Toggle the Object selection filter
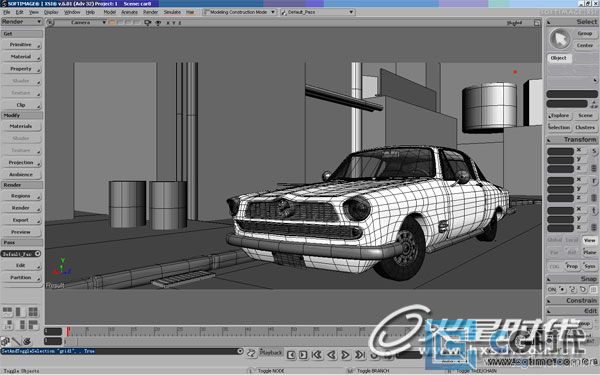The width and height of the screenshot is (600, 375). pyautogui.click(x=559, y=58)
